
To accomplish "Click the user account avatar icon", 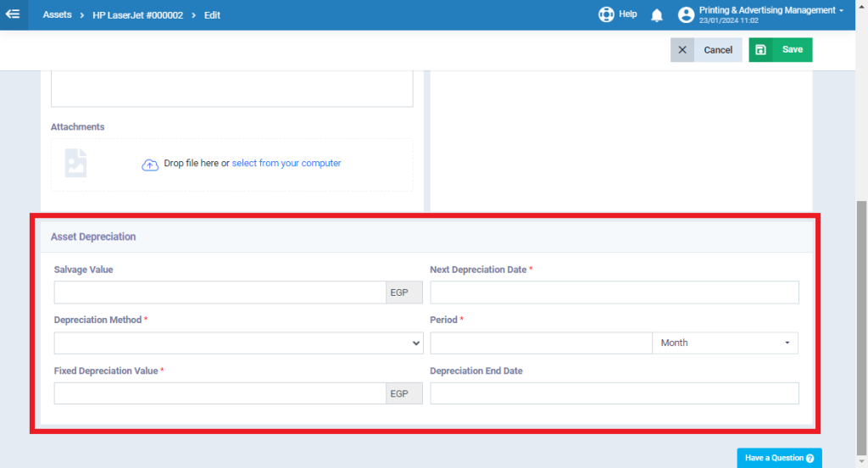I will [686, 15].
